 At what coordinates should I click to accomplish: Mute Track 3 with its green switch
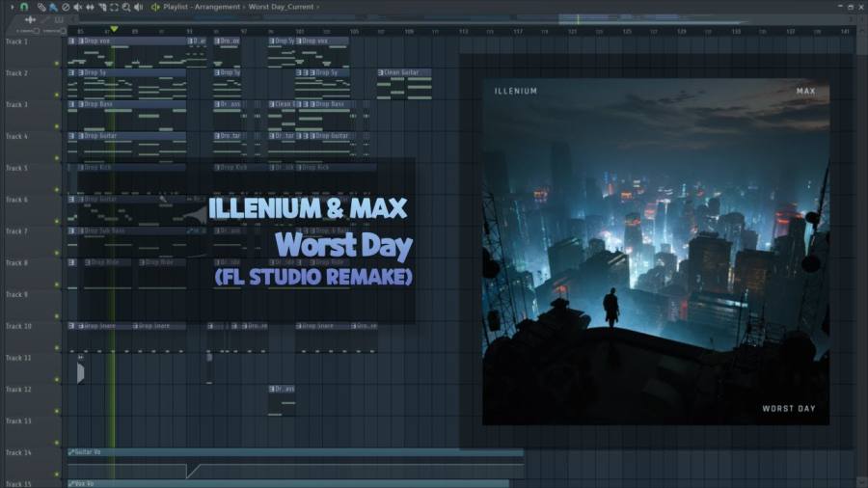point(57,126)
